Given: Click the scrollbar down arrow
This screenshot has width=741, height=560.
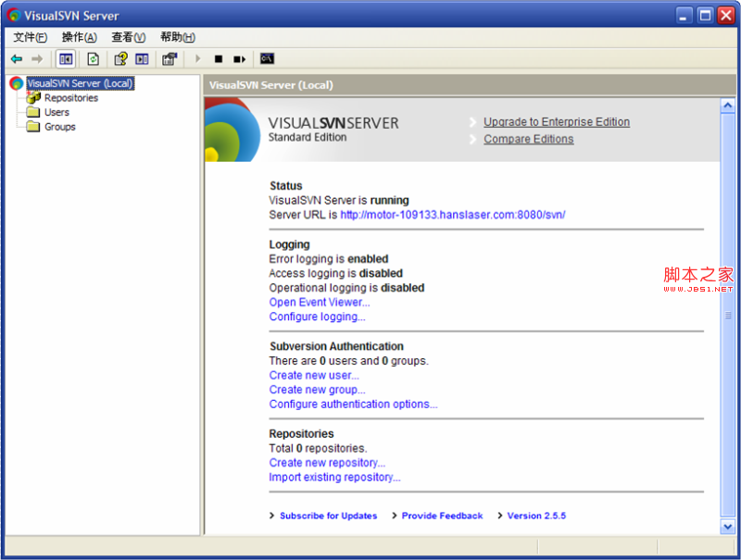Looking at the screenshot, I should [727, 527].
